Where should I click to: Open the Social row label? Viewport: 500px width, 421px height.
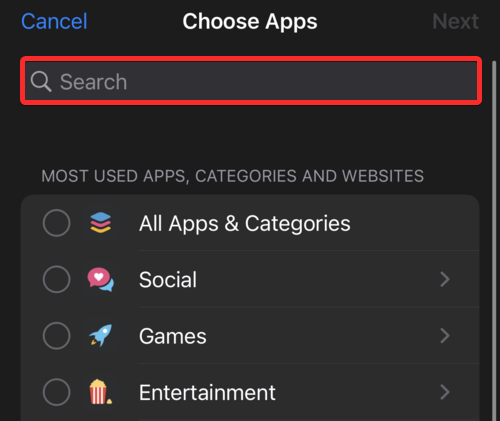(x=168, y=279)
